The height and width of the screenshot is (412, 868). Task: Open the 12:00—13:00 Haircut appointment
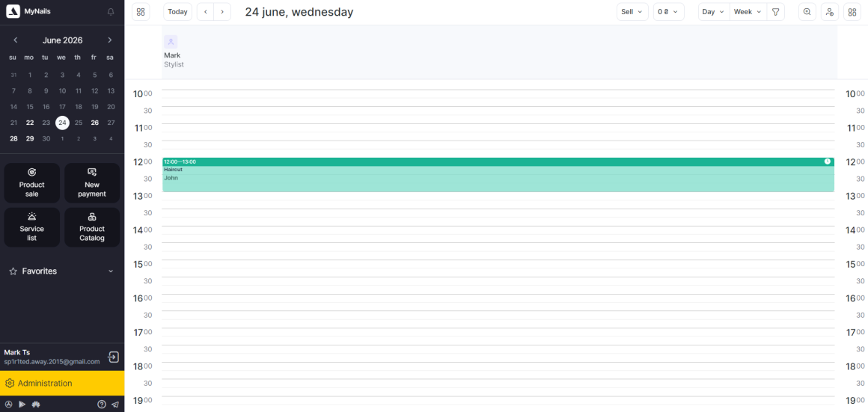click(x=498, y=175)
